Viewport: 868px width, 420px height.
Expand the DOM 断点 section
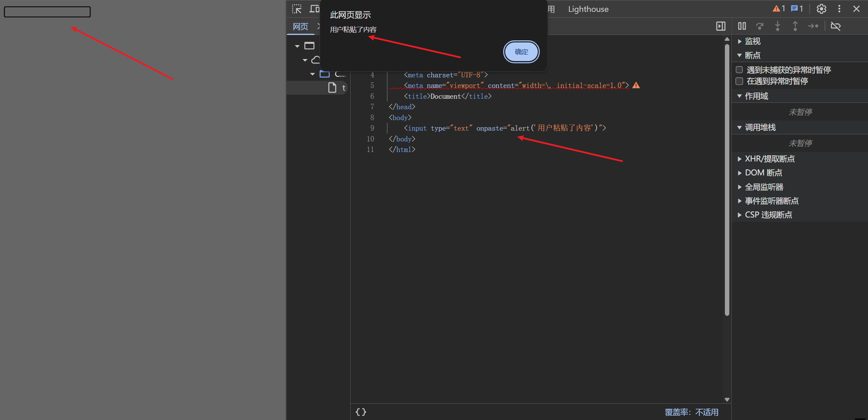click(x=763, y=173)
